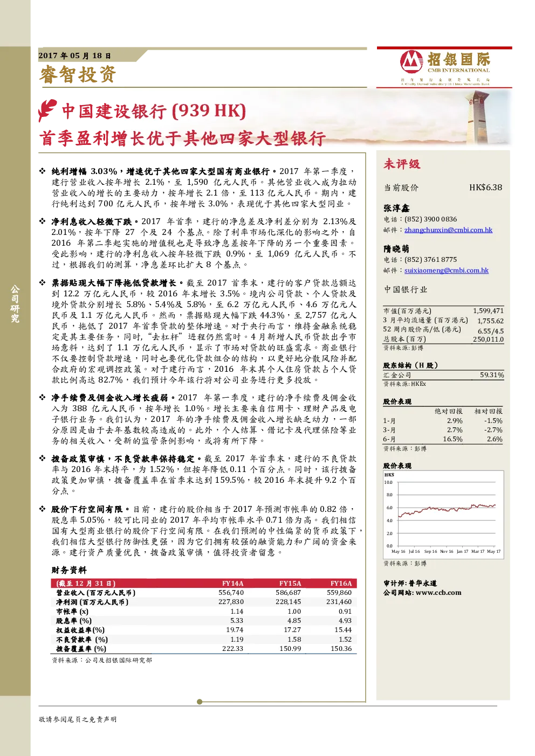535x756 pixels.
Task: Select phone number (852) 3761 8775
Action: (430, 260)
